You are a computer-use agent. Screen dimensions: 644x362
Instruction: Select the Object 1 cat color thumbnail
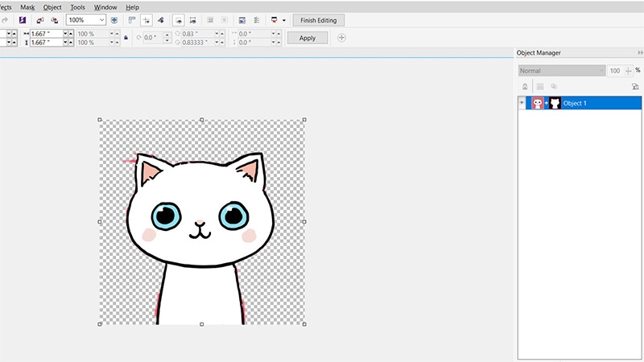tap(538, 103)
